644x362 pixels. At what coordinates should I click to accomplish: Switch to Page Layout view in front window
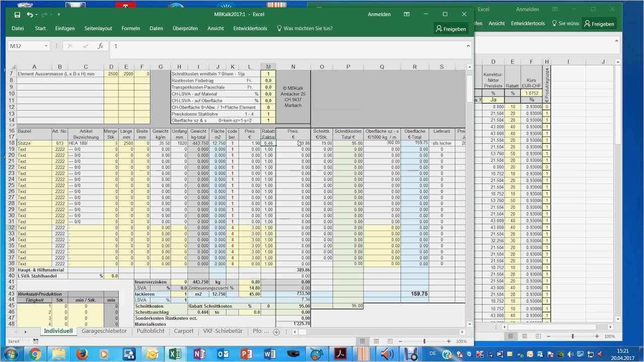(376, 341)
